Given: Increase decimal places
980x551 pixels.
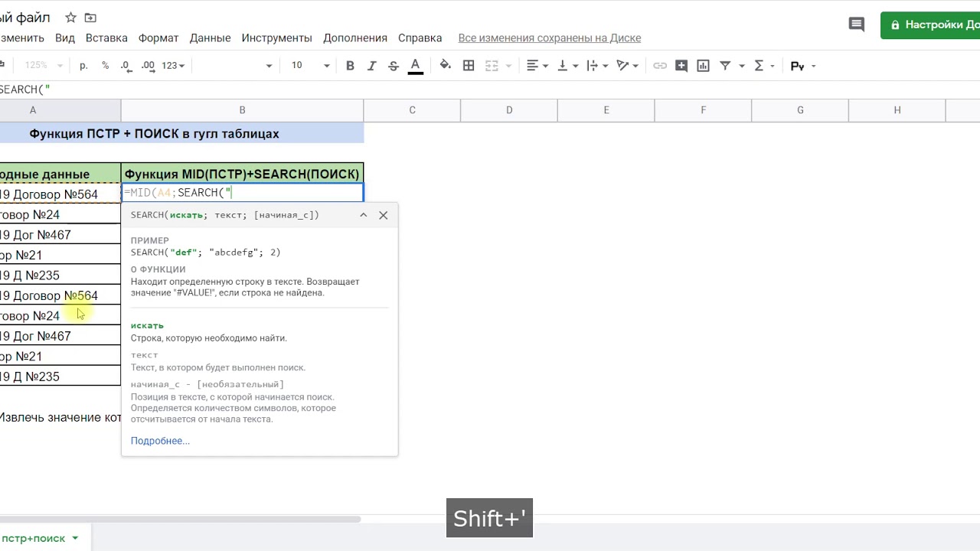Looking at the screenshot, I should pyautogui.click(x=148, y=66).
